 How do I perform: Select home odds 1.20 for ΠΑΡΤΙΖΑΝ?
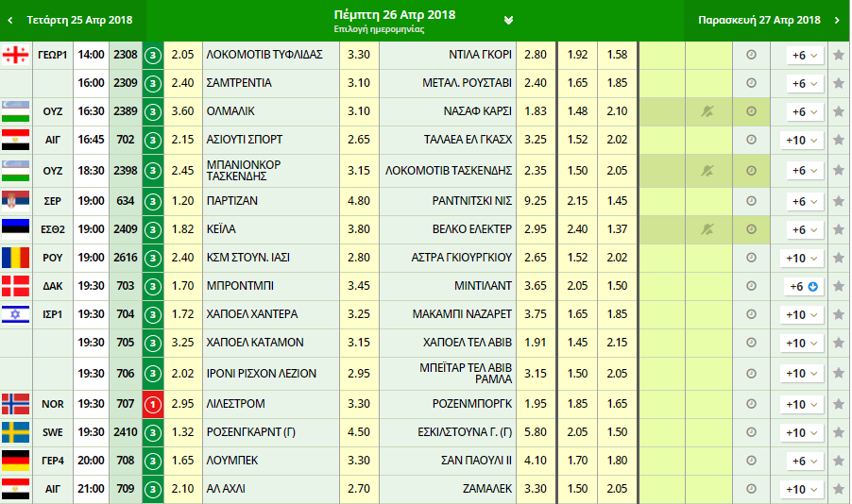click(x=183, y=201)
